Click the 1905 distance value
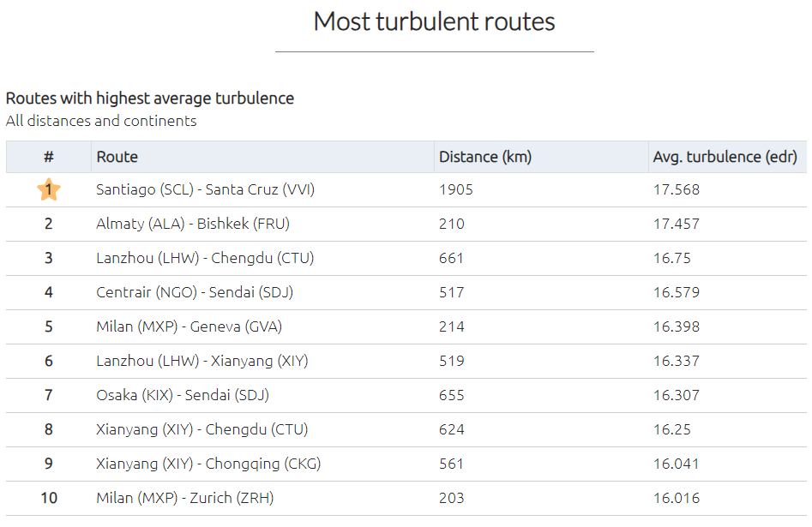 click(x=456, y=189)
